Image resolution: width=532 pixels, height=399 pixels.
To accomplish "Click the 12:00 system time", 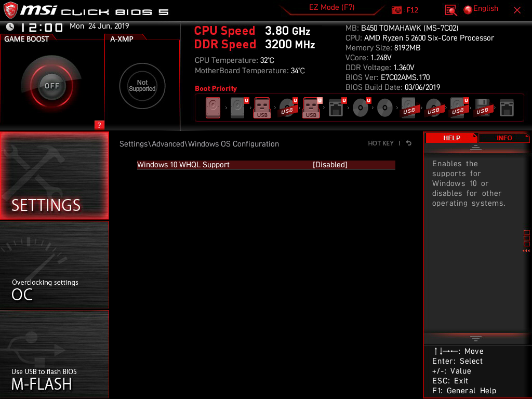I will [42, 27].
